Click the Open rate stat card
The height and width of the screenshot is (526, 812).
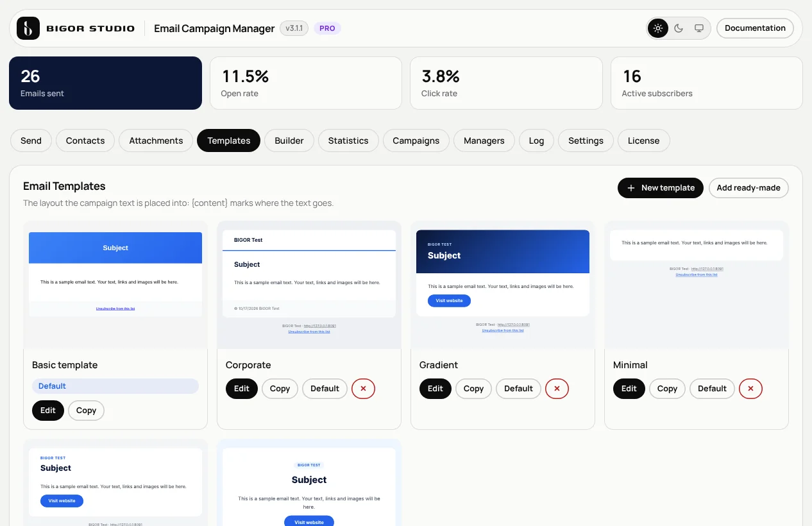[306, 83]
